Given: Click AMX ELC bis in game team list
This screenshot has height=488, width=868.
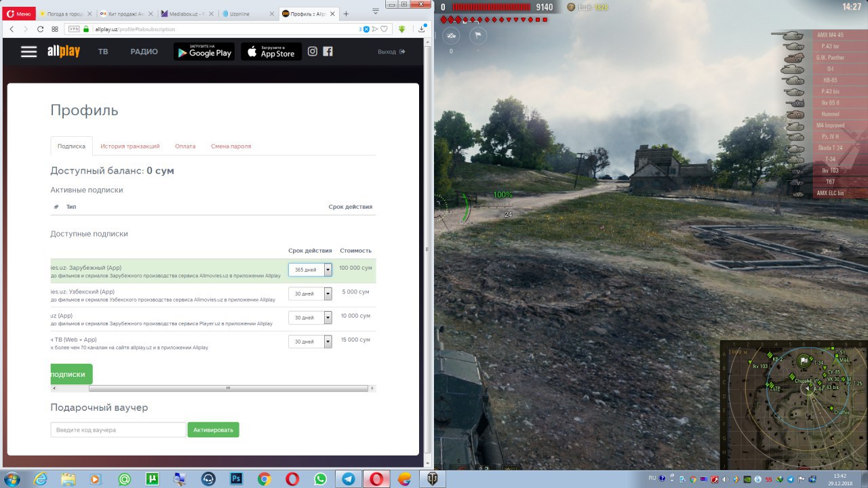Looking at the screenshot, I should click(830, 193).
